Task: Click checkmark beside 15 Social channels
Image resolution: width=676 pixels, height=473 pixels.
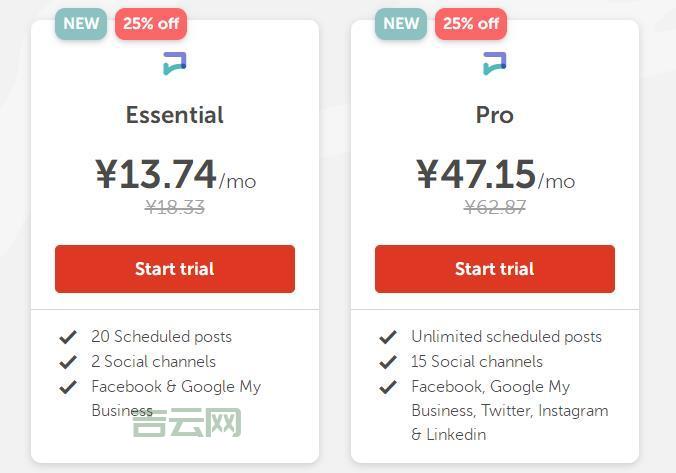Action: [x=388, y=362]
